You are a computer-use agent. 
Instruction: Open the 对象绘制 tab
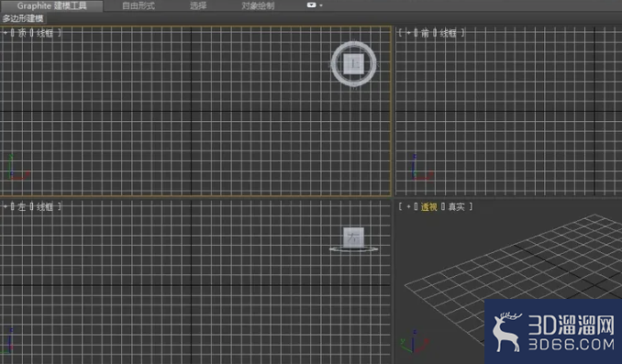click(258, 6)
